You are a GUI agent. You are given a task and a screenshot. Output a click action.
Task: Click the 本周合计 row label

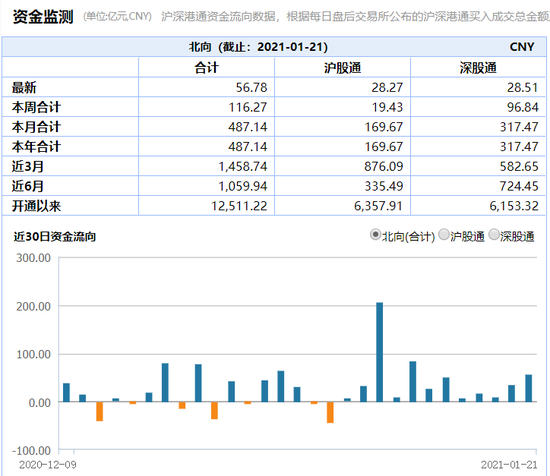tap(36, 107)
